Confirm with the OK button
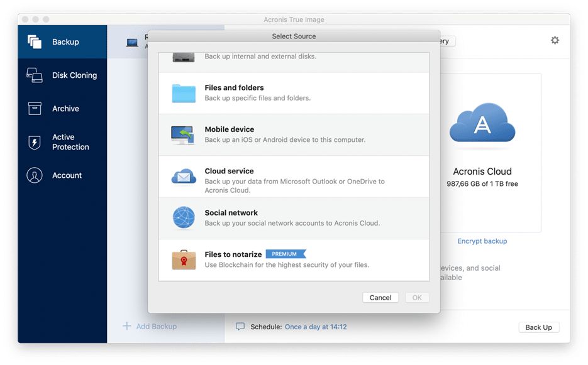The width and height of the screenshot is (588, 365). pos(417,298)
